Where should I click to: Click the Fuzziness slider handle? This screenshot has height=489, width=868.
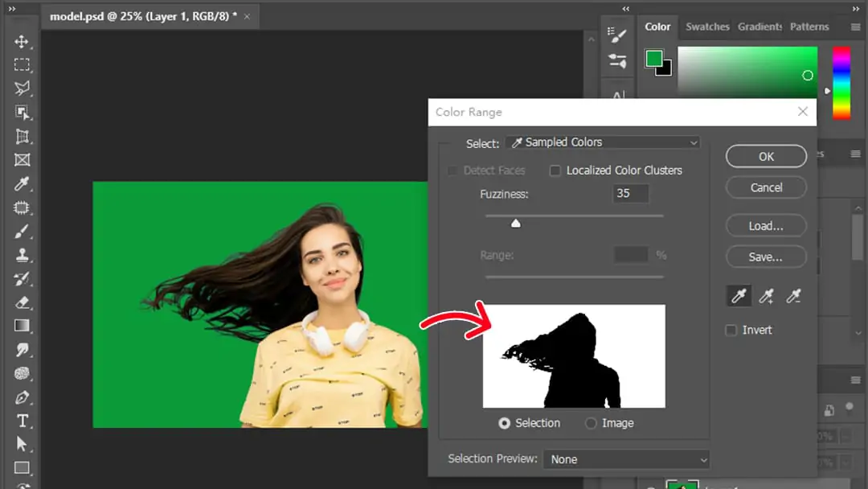[x=515, y=223]
